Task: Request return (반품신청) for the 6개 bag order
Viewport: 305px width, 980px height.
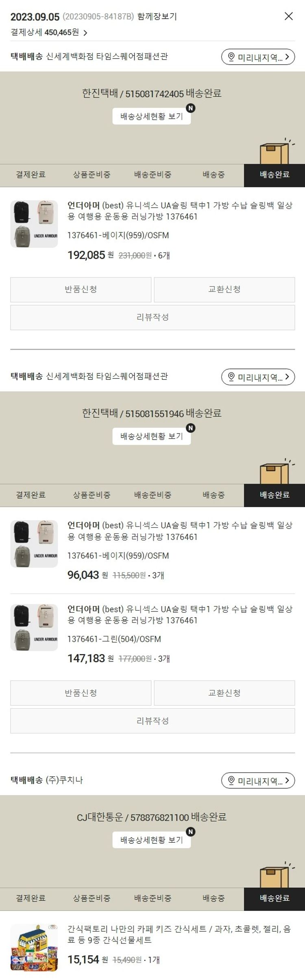Action: (81, 290)
